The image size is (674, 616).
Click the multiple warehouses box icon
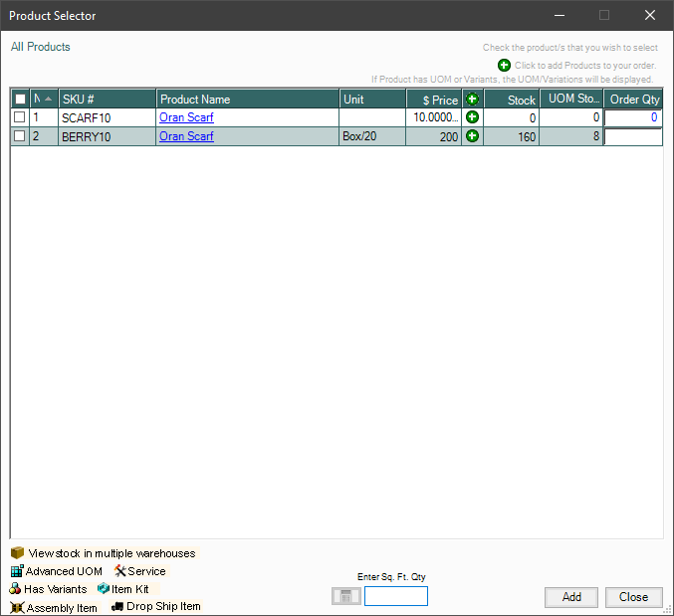pyautogui.click(x=17, y=553)
